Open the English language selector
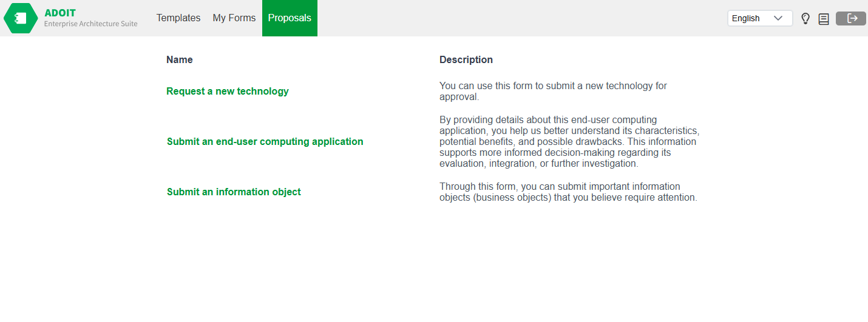The width and height of the screenshot is (868, 322). (753, 18)
